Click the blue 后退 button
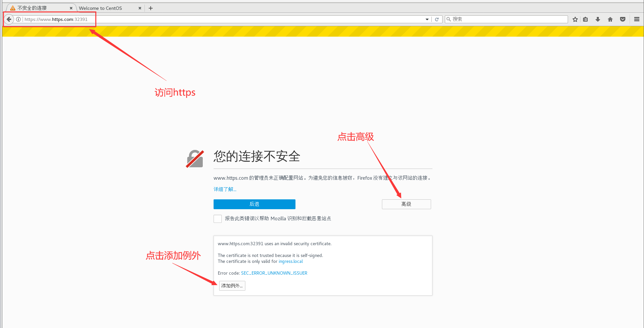644x328 pixels. (255, 204)
